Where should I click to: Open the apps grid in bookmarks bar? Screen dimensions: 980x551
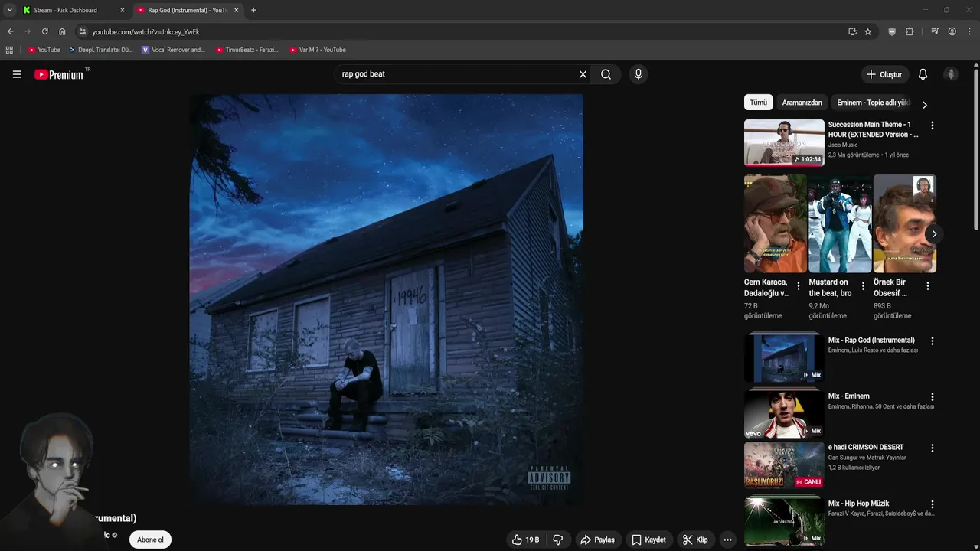point(9,50)
